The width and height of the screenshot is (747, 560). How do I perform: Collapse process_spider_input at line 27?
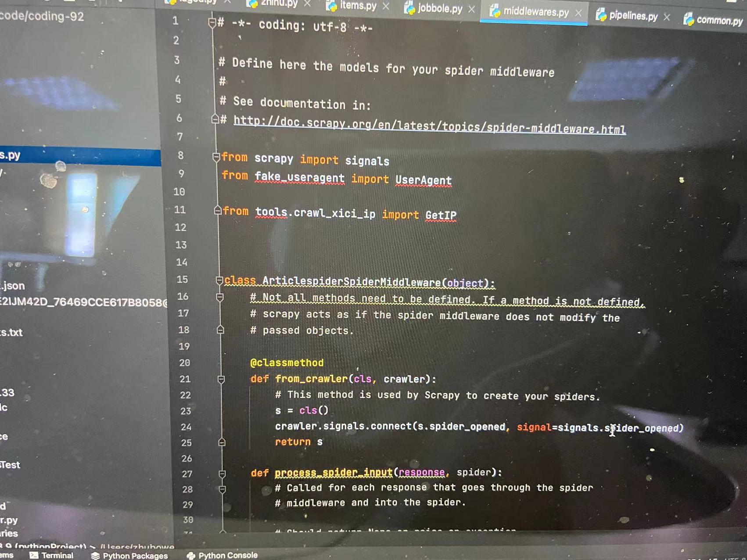point(222,474)
